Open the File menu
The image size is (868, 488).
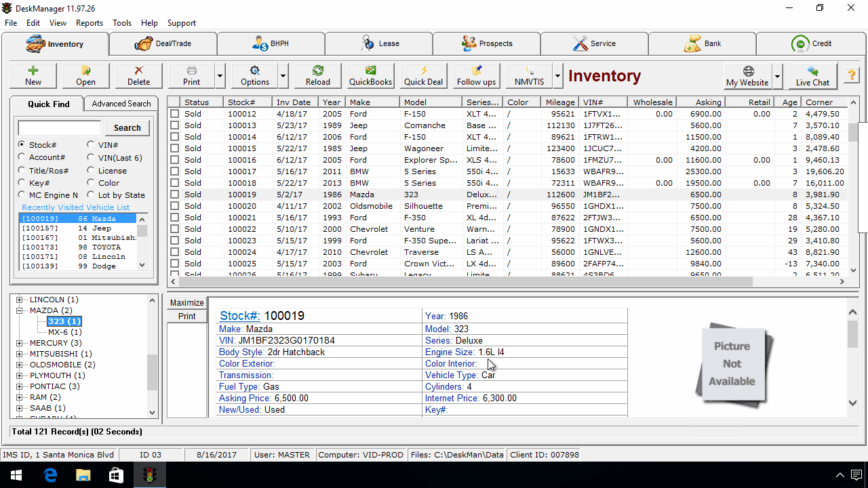(x=11, y=23)
